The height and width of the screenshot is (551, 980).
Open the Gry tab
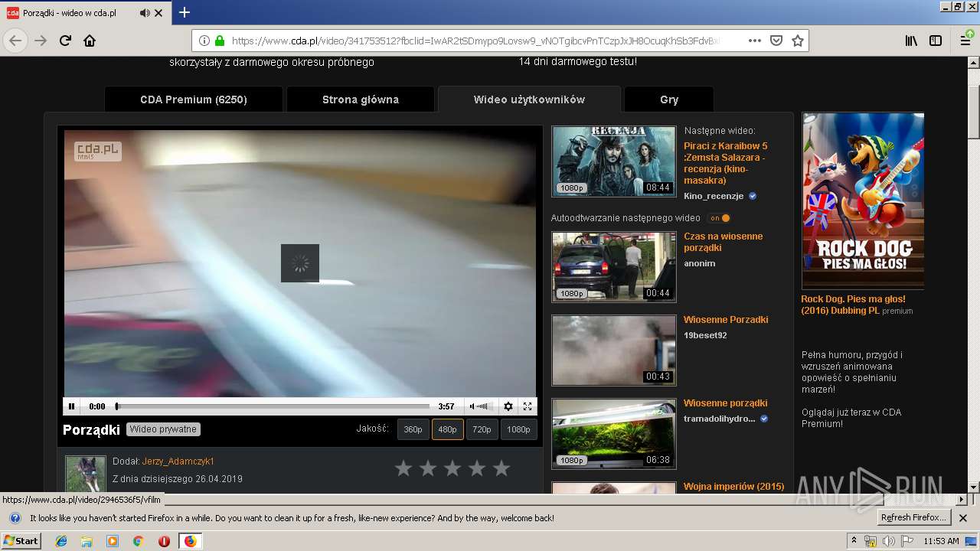click(669, 99)
